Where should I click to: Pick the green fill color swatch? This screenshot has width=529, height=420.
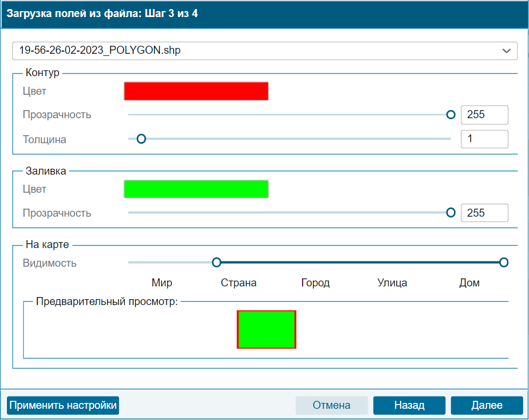click(196, 189)
